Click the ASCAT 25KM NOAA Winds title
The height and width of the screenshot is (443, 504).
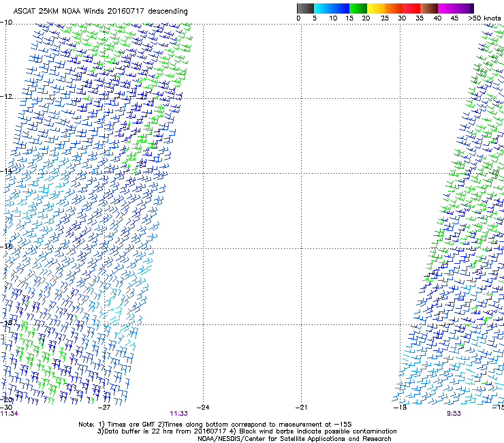pyautogui.click(x=100, y=11)
